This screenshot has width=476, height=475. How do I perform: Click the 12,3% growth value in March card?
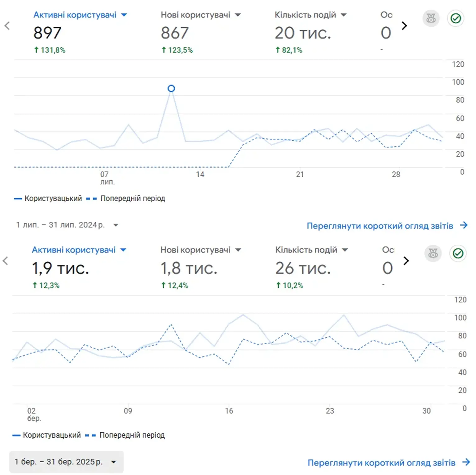pyautogui.click(x=46, y=285)
